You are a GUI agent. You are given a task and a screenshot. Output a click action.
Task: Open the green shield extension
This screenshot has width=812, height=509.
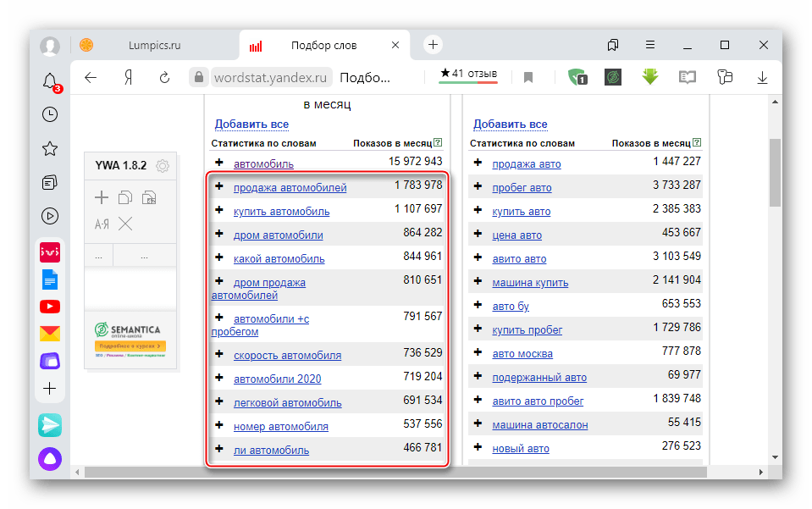coord(577,77)
